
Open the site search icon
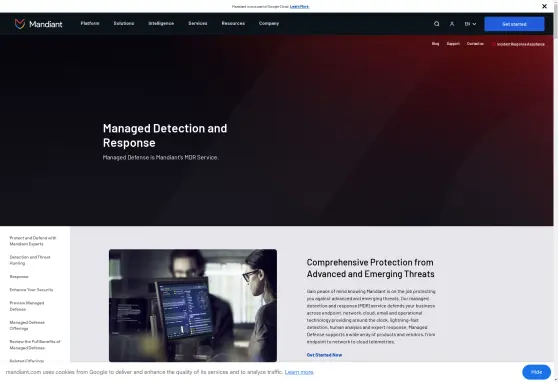436,24
